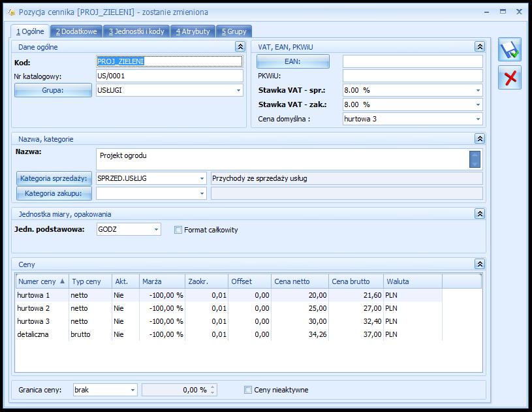Minimize the Pozycja cennika window
This screenshot has height=412, width=532.
pos(487,12)
